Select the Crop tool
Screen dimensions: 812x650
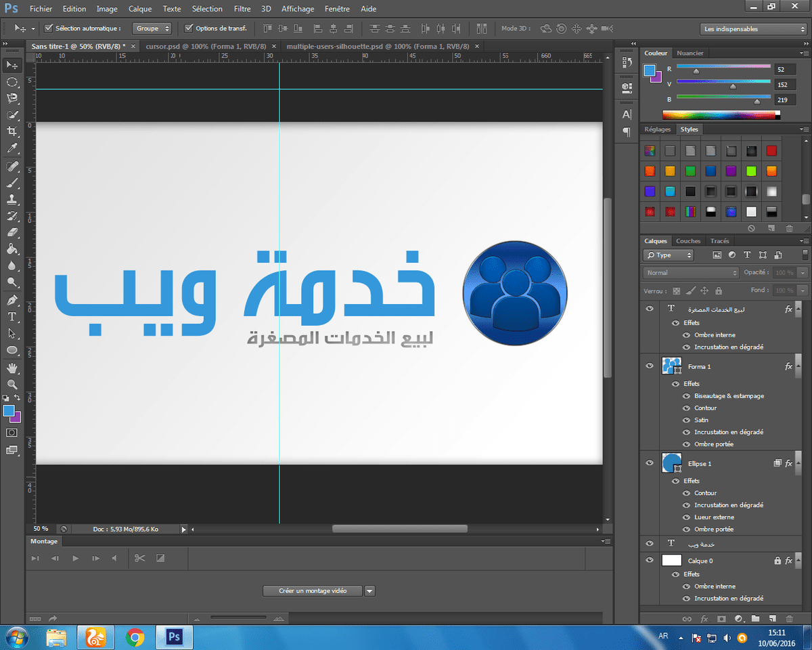point(12,131)
